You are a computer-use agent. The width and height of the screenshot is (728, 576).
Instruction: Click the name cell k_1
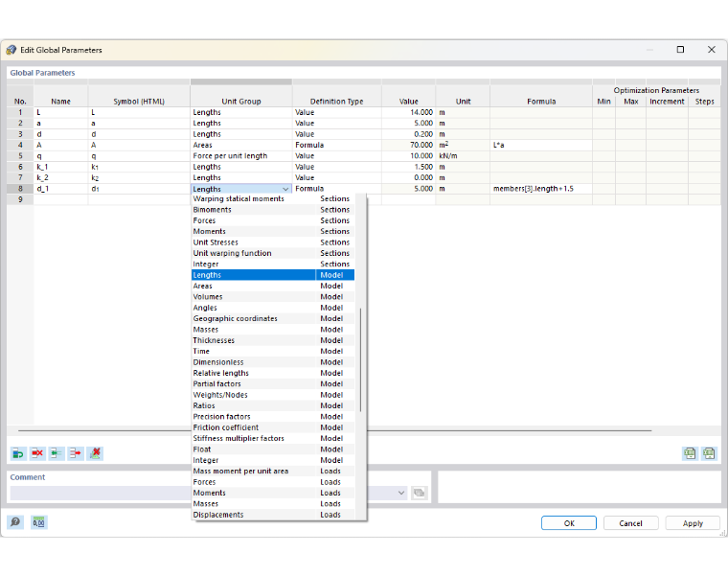coord(60,167)
